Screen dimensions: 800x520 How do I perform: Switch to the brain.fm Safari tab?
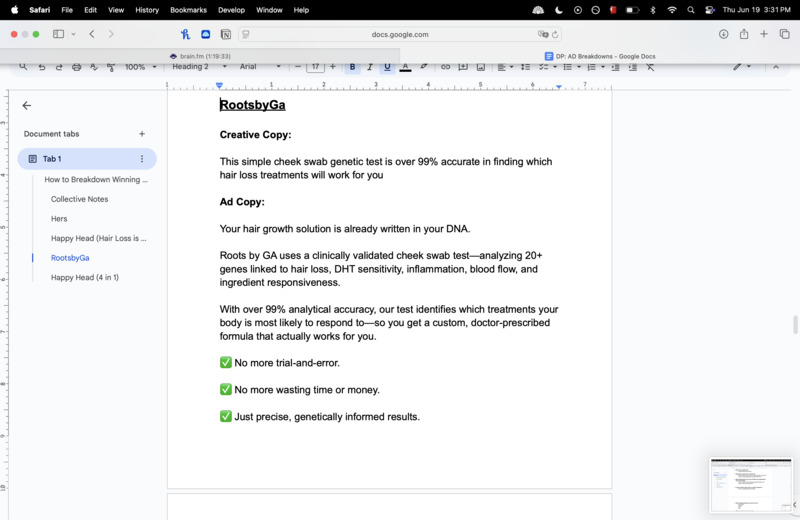point(200,56)
